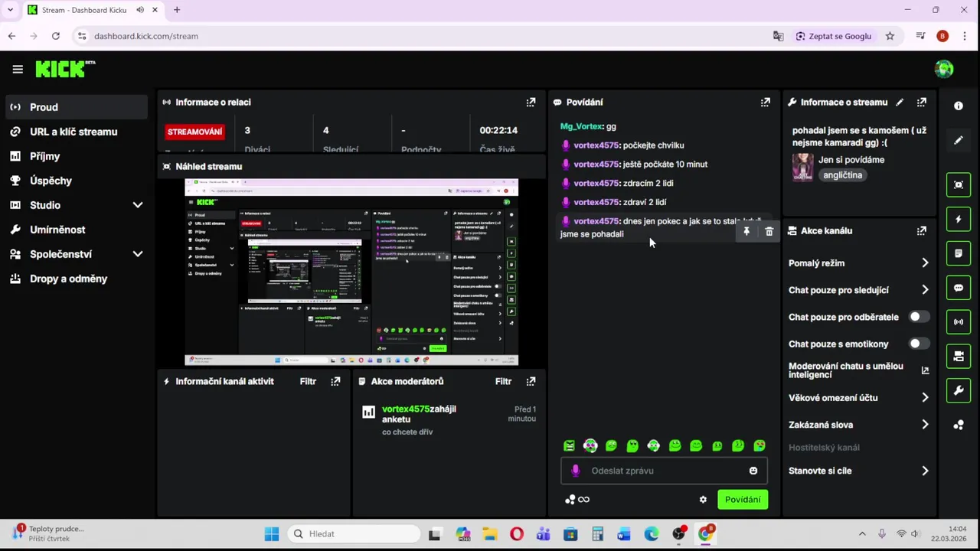Click the angličtina language tag
This screenshot has width=980, height=551.
pos(842,175)
